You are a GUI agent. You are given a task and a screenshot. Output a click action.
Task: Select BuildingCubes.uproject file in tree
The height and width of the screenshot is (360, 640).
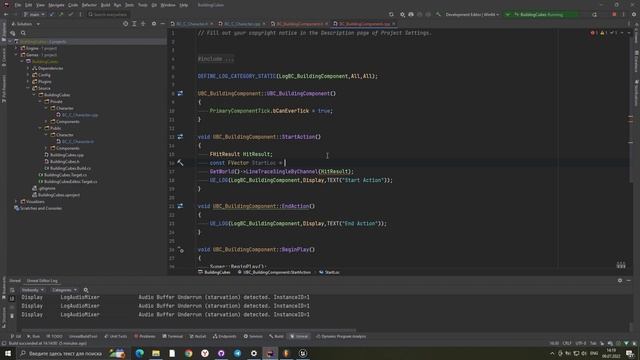(x=56, y=195)
